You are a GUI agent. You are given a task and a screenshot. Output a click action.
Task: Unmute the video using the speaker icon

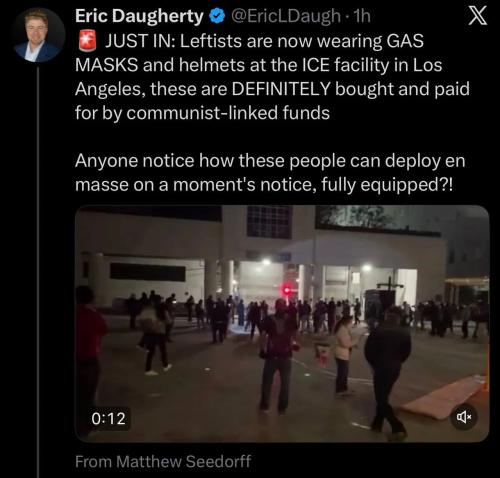[464, 417]
